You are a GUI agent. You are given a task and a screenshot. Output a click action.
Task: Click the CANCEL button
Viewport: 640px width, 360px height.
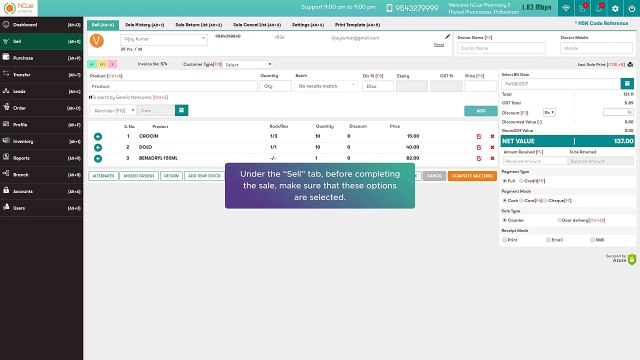pyautogui.click(x=434, y=176)
